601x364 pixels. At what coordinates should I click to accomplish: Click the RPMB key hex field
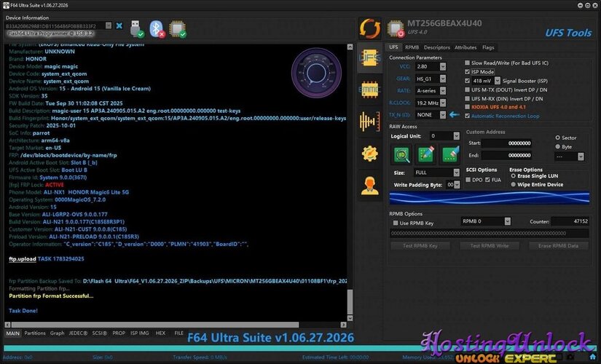click(x=490, y=233)
